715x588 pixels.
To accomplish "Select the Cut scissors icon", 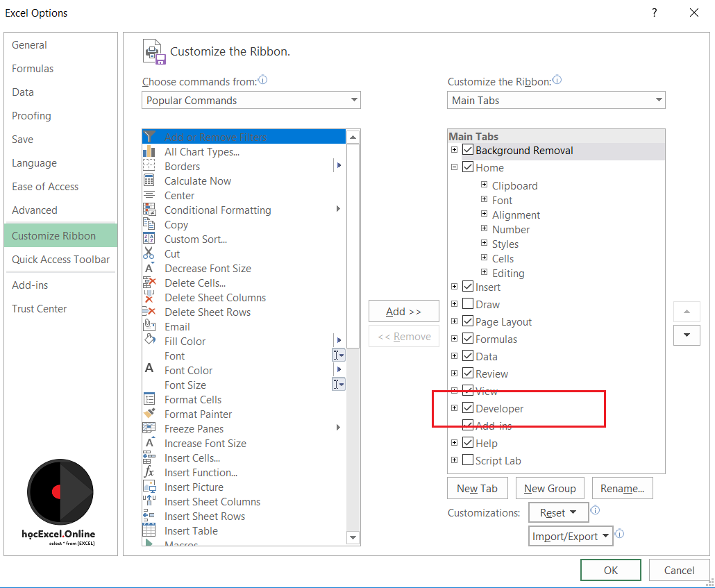I will pos(149,253).
